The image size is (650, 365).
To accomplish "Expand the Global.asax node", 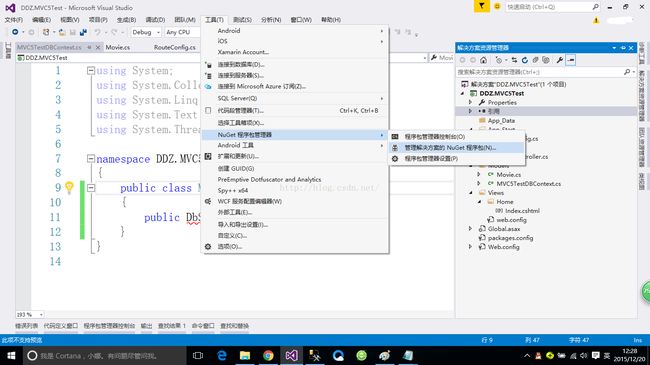I will coord(470,229).
